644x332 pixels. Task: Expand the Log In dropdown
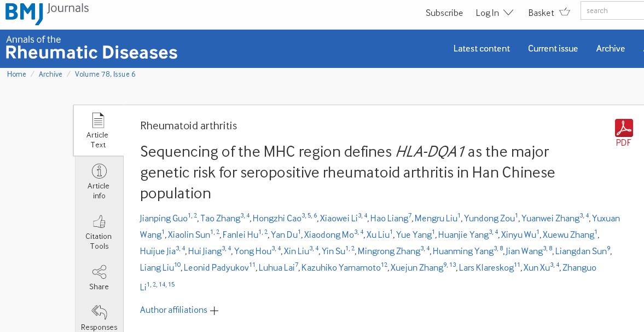(x=495, y=13)
